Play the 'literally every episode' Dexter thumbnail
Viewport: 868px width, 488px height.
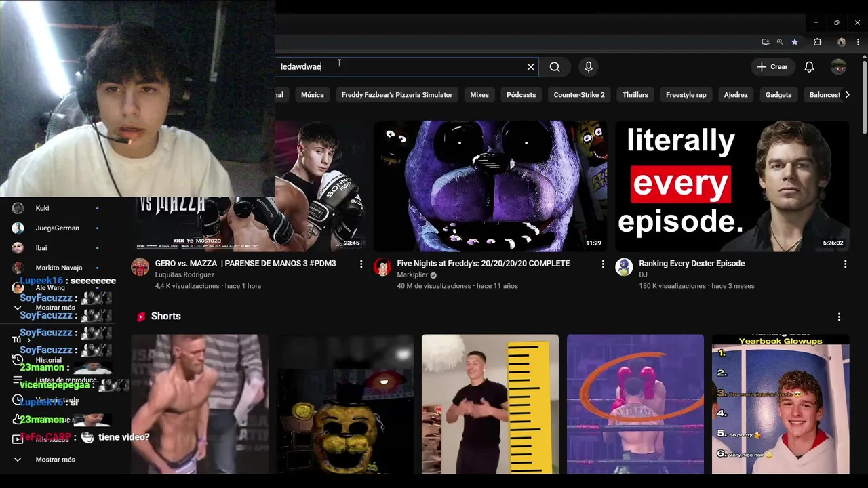click(x=732, y=186)
